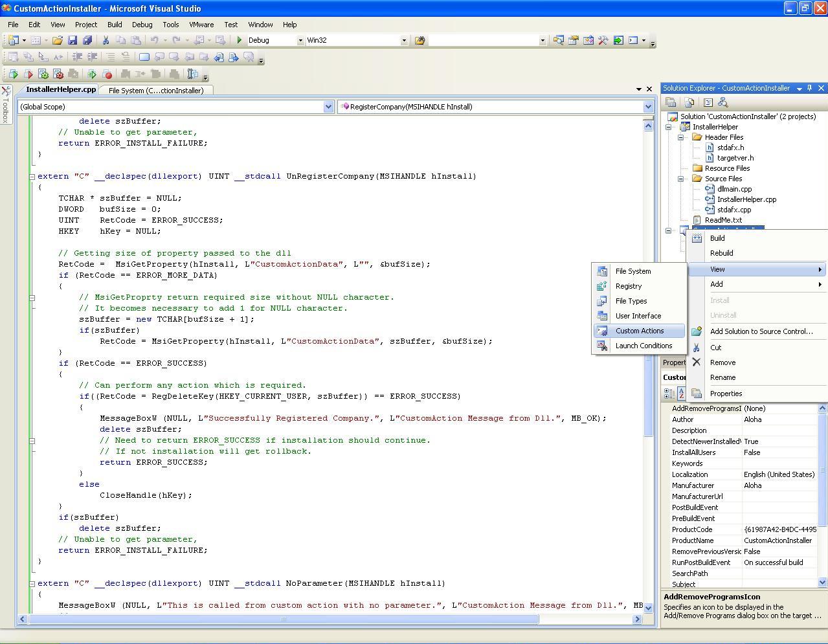828x644 pixels.
Task: Click the code editor horizontal scrollbar
Action: 283,619
